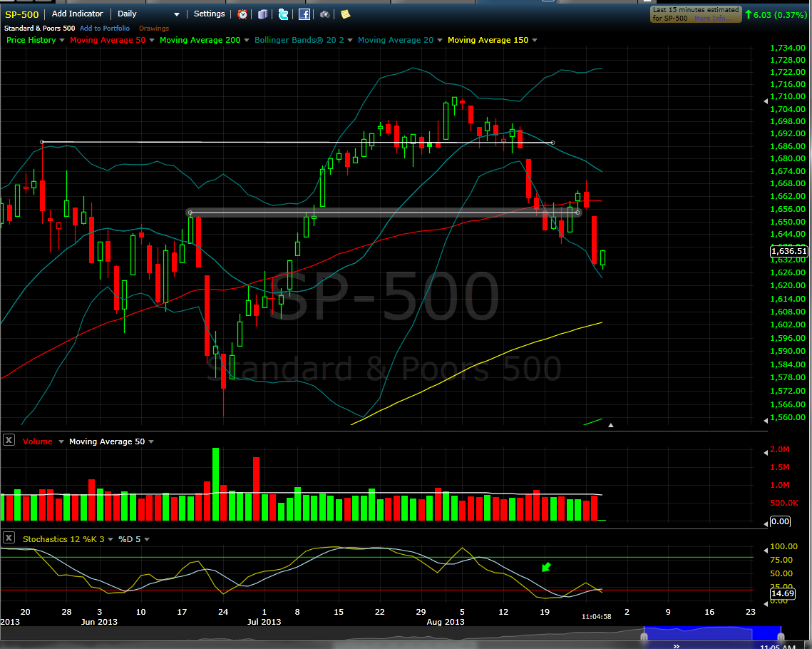
Task: Share the chart via Twitter icon
Action: click(283, 14)
